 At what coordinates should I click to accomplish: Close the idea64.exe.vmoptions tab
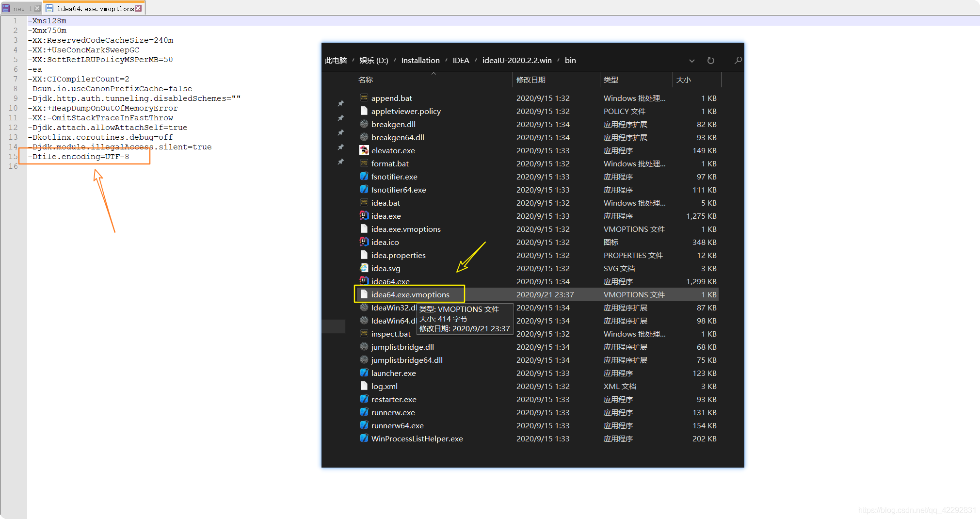(139, 8)
